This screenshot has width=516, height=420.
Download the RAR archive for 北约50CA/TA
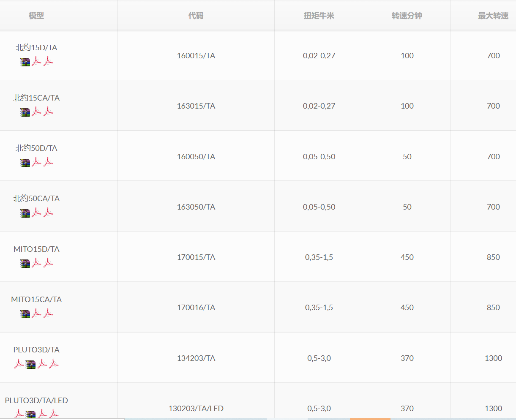point(25,213)
